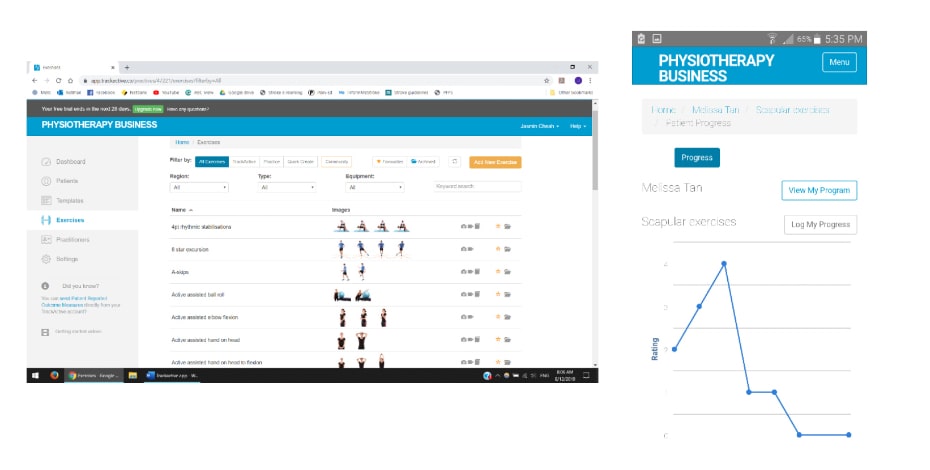Star the Active assisted ball roll exercise
Screen dimensions: 930x470
(x=498, y=294)
